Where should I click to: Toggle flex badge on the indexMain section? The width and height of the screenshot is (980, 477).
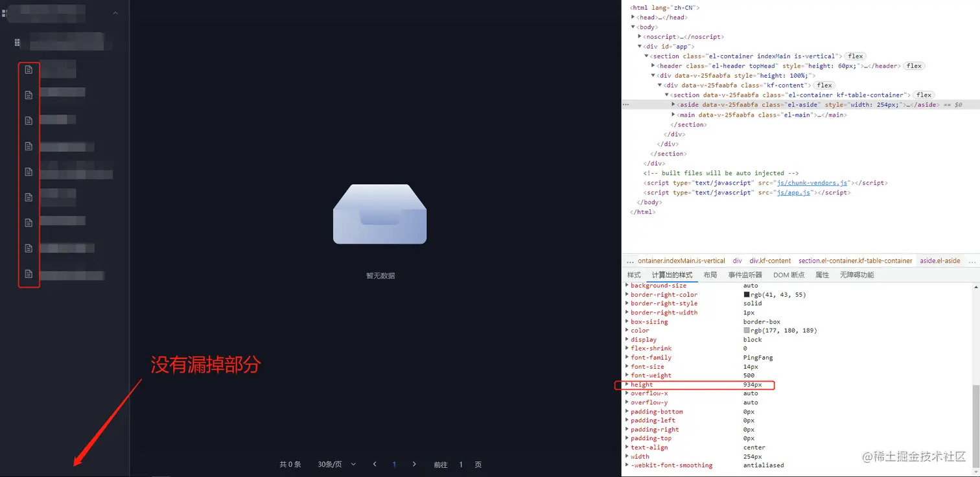tap(856, 56)
